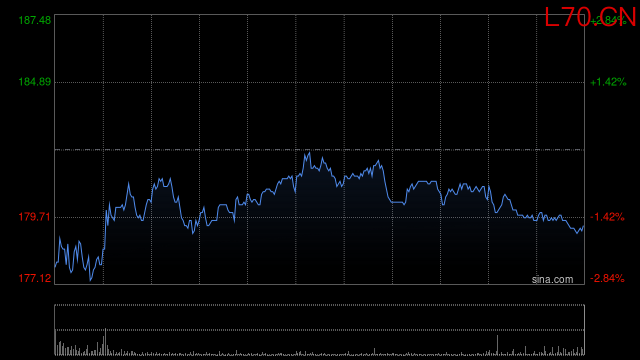
Task: Click the -2.84% percentage label
Action: coord(607,278)
